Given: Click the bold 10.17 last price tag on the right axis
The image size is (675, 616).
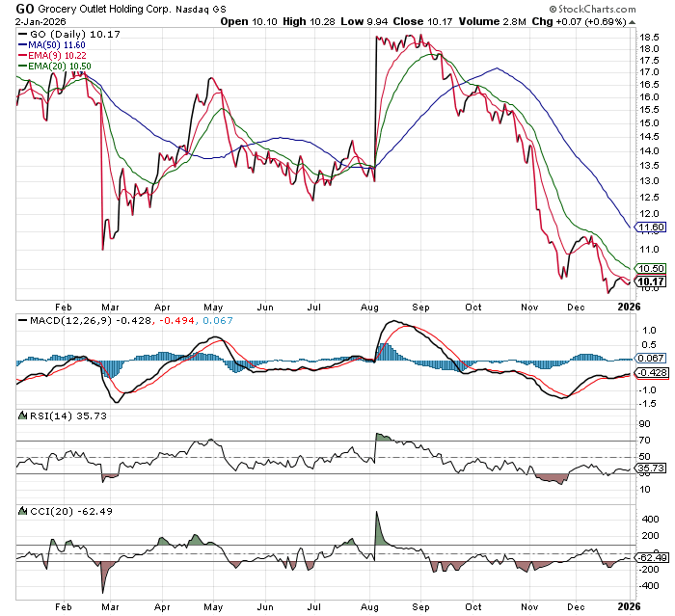Looking at the screenshot, I should tap(650, 281).
